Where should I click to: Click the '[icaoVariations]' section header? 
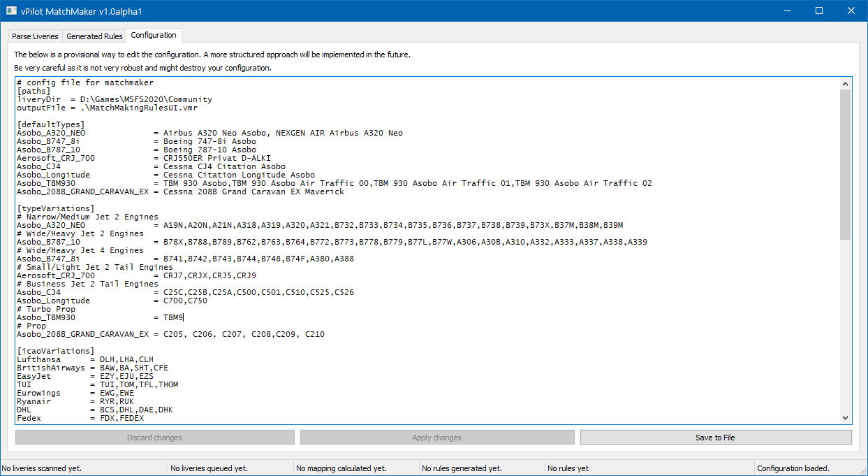click(x=56, y=351)
